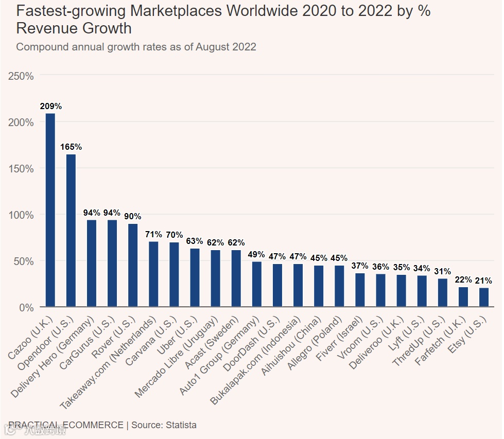Select the Delivery Hero (Germany) bar
The width and height of the screenshot is (504, 439).
[x=92, y=263]
